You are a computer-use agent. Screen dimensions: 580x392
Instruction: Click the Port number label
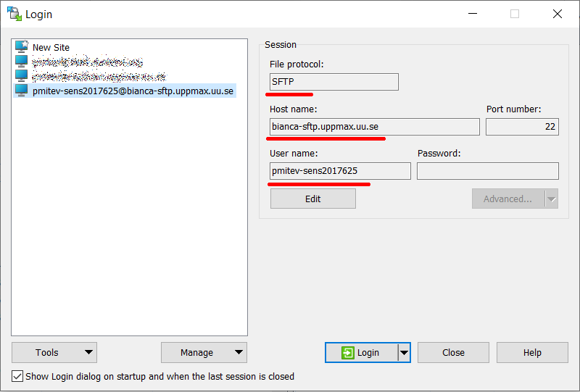(513, 109)
